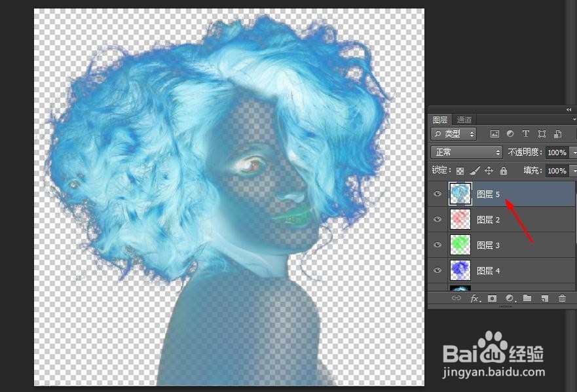
Task: Lock image pixels brush icon
Action: [475, 171]
